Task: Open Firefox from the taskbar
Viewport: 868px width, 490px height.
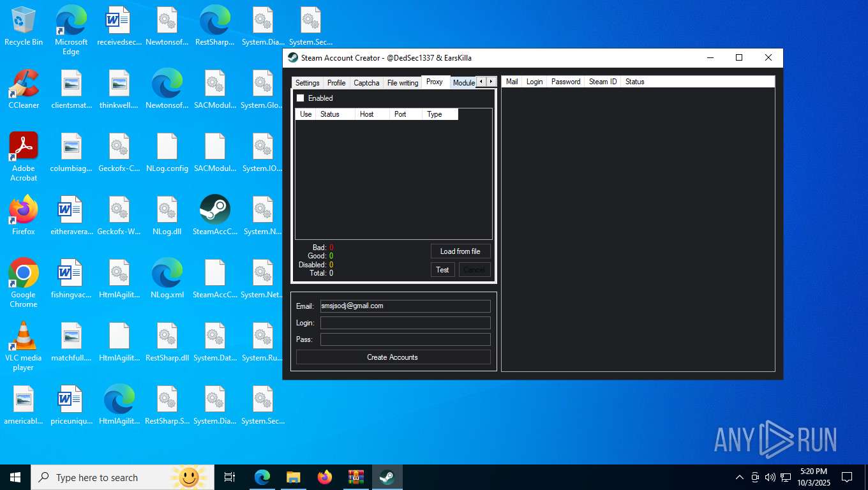Action: 325,477
